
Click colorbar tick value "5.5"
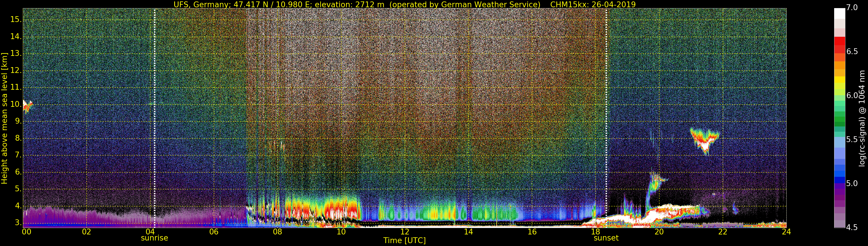852,139
